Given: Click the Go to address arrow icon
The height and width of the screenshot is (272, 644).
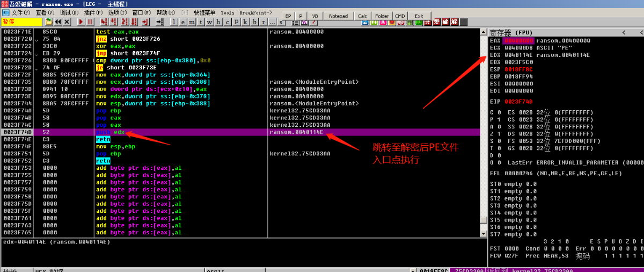Looking at the screenshot, I should (159, 22).
